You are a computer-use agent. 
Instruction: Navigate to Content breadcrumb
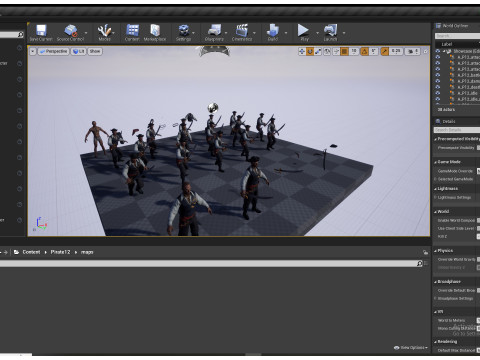click(31, 252)
